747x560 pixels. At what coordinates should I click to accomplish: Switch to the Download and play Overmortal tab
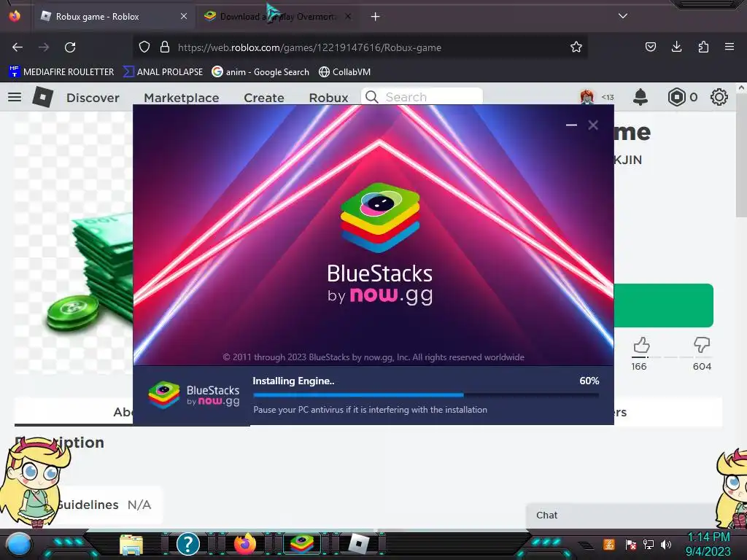(278, 17)
